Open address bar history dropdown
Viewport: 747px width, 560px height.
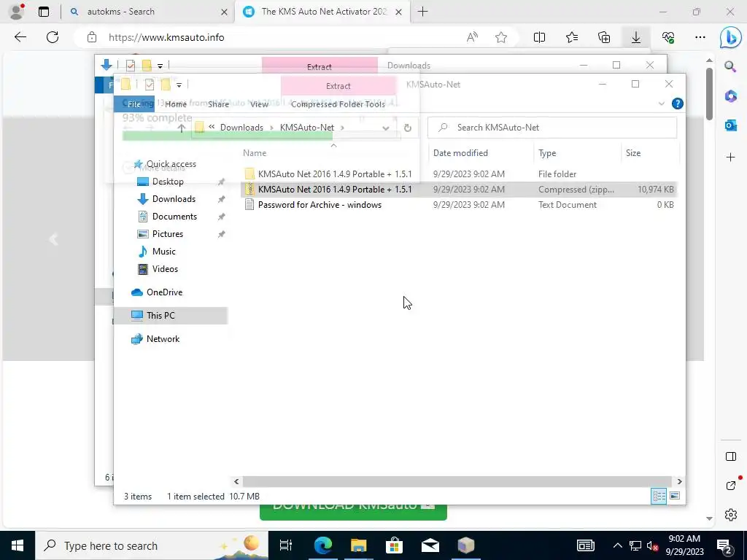click(386, 128)
